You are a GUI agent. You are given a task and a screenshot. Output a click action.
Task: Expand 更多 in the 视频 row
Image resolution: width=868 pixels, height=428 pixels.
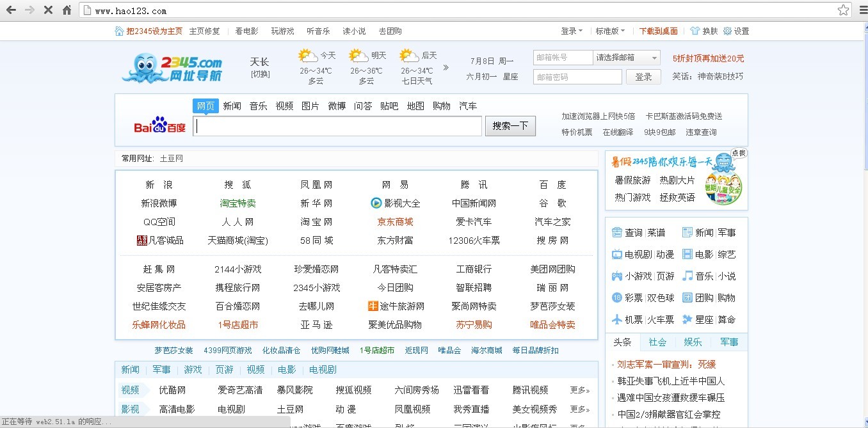[580, 390]
